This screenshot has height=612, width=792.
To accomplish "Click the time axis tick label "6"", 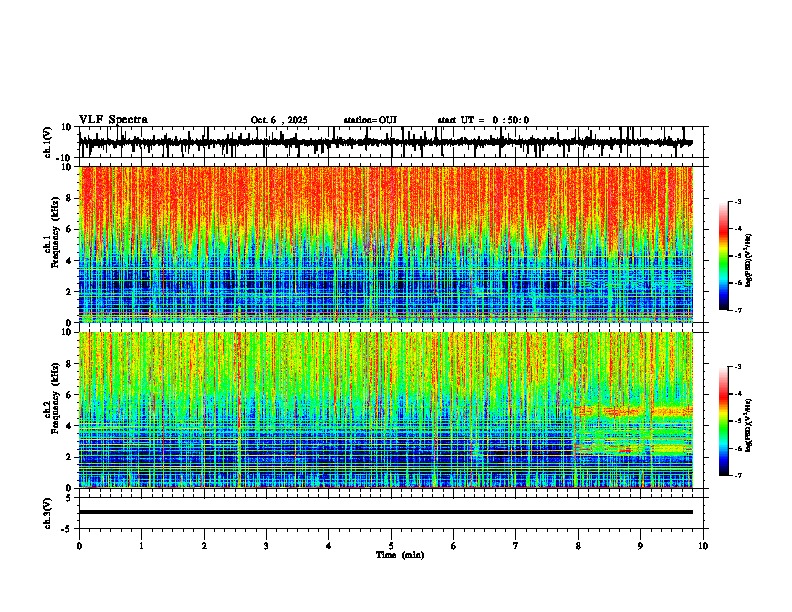I will click(454, 546).
